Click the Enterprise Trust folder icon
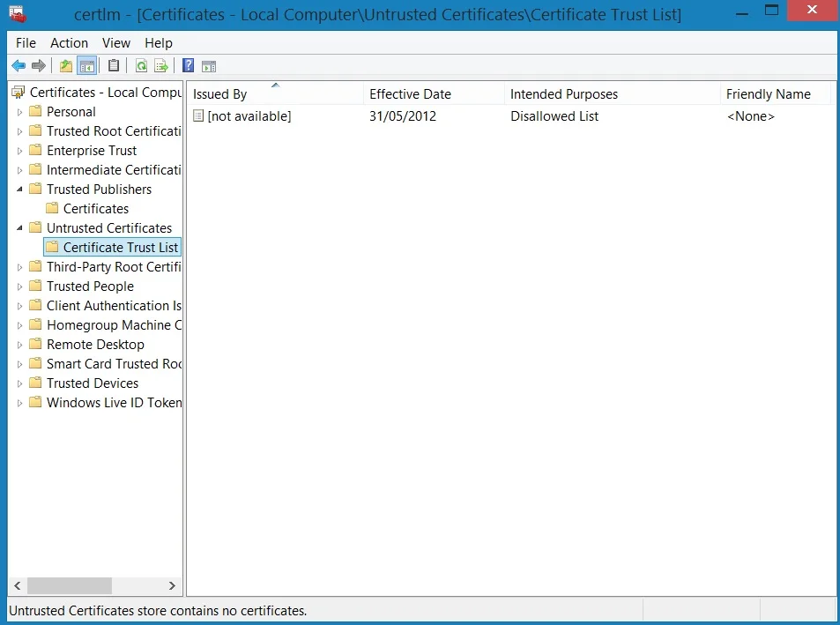Viewport: 840px width, 625px height. (35, 150)
